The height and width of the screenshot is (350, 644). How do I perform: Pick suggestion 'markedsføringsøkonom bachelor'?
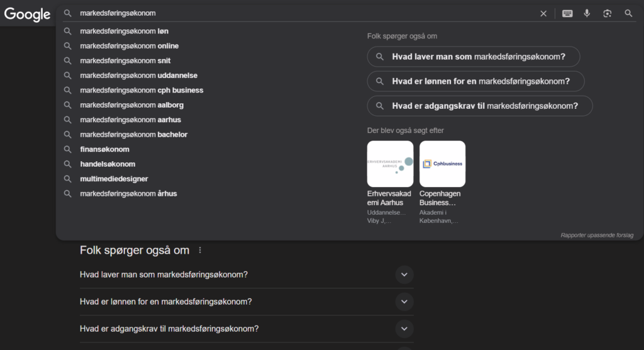[134, 135]
